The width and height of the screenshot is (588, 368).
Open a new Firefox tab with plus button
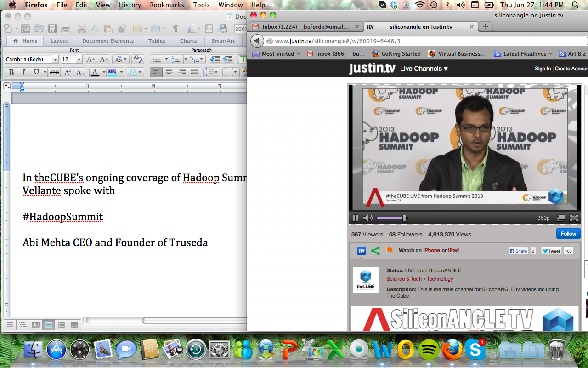pos(485,27)
